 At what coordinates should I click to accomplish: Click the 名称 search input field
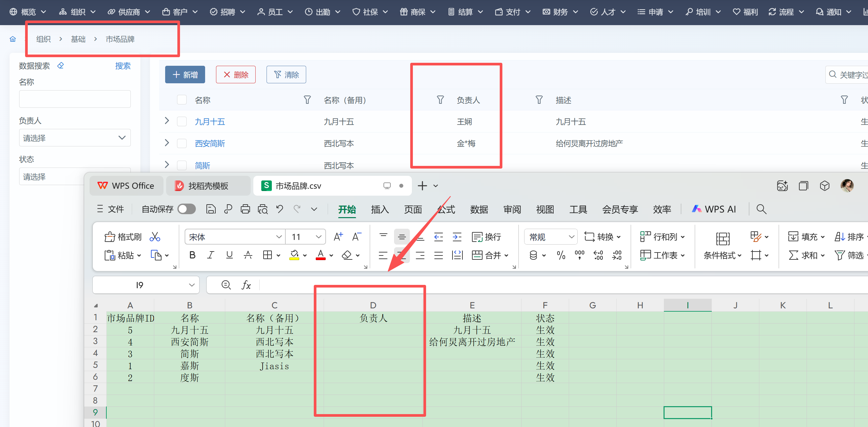click(x=75, y=99)
